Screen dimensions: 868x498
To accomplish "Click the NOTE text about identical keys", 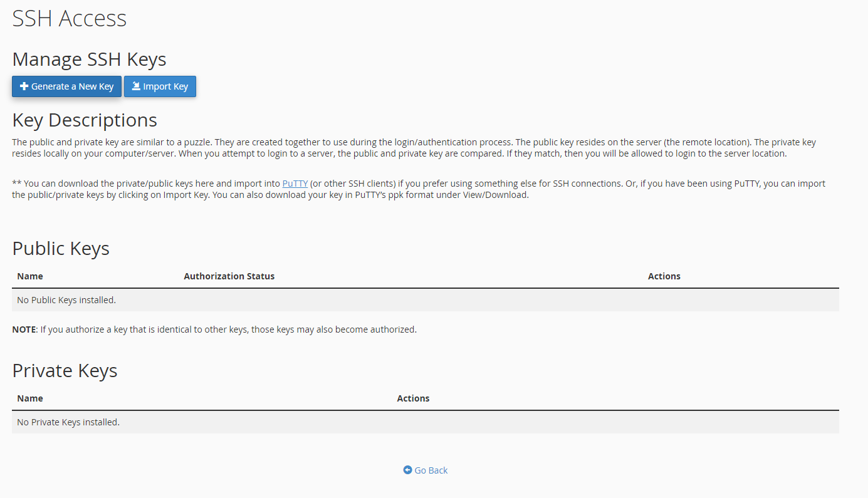I will point(214,329).
